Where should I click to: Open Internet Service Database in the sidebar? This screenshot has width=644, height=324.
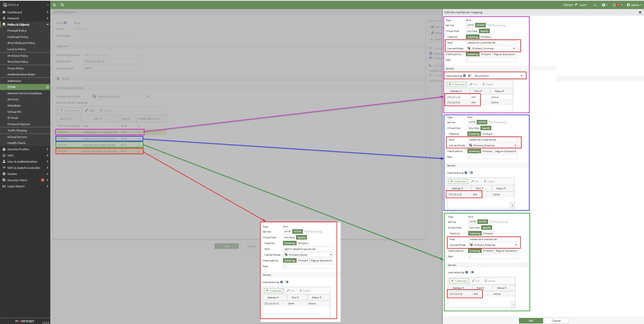point(25,93)
